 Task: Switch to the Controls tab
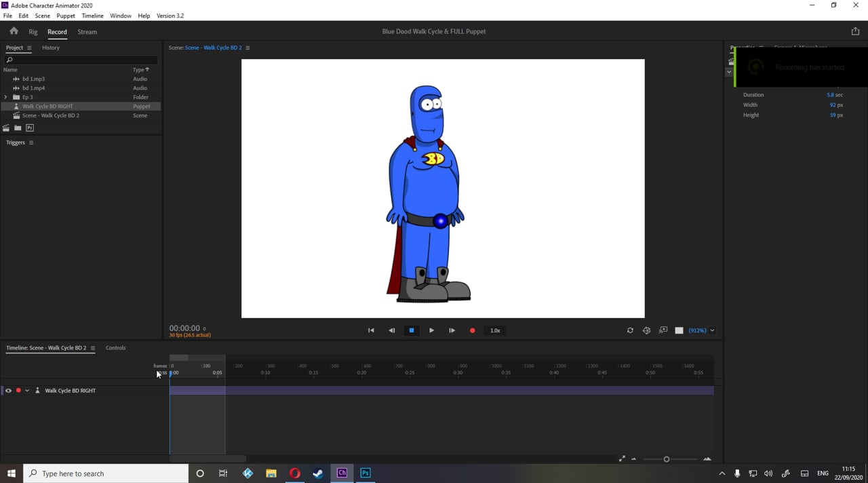coord(115,348)
